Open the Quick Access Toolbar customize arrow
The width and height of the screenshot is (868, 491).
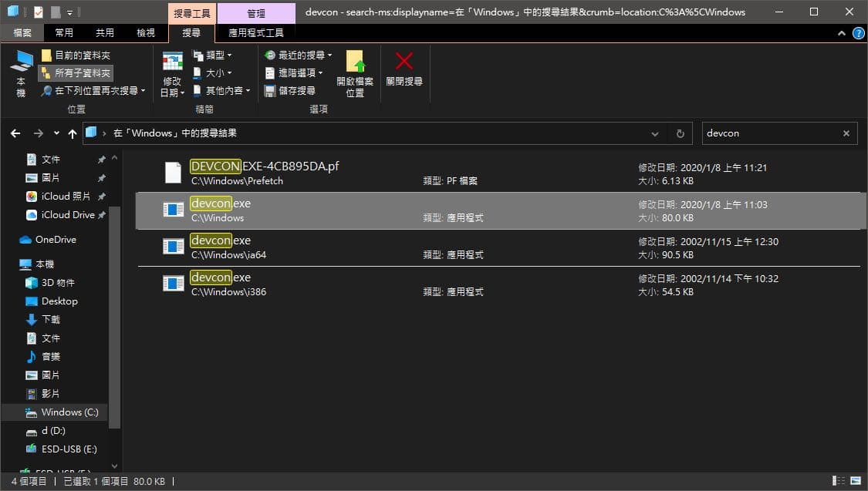click(69, 12)
